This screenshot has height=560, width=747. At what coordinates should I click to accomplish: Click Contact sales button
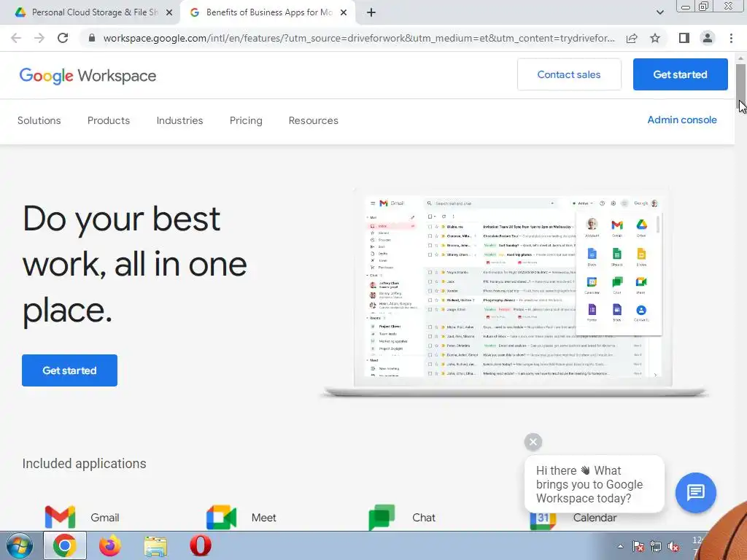point(569,74)
